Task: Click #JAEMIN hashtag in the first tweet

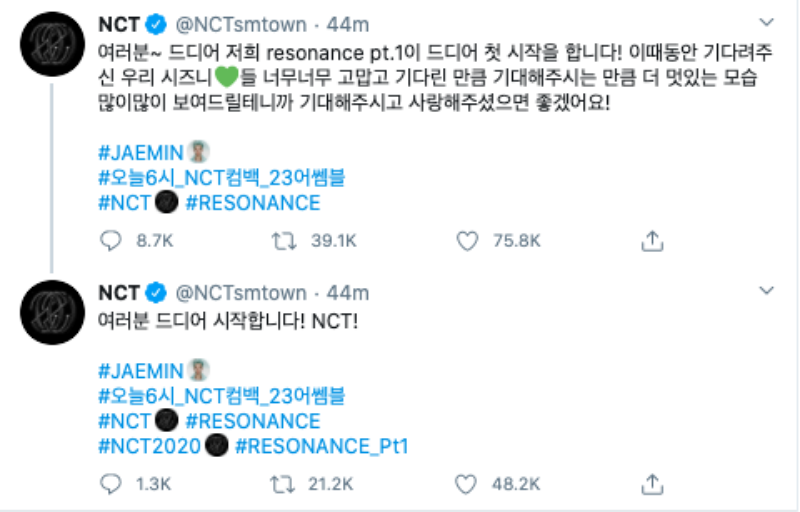Action: (141, 151)
